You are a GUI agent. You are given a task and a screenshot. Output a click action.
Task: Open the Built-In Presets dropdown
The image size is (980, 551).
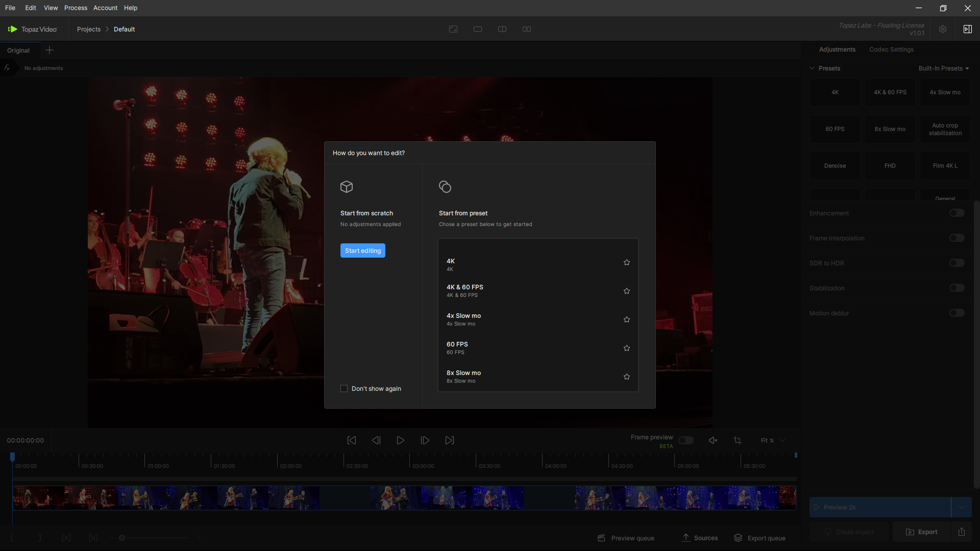tap(943, 68)
